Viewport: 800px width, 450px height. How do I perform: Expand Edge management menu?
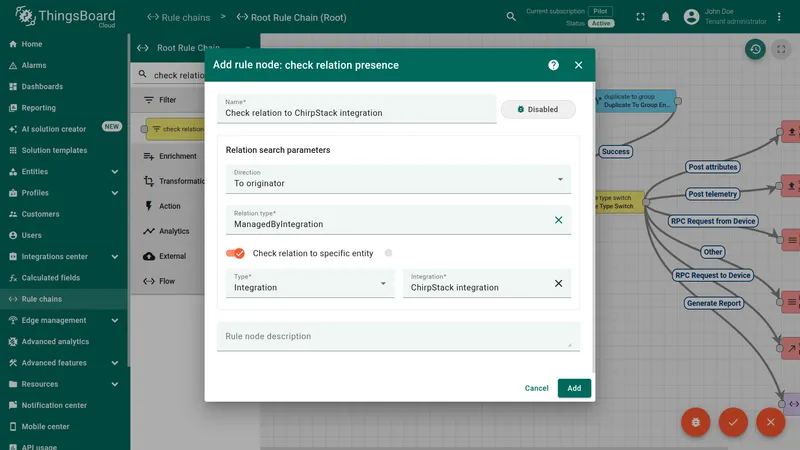115,320
